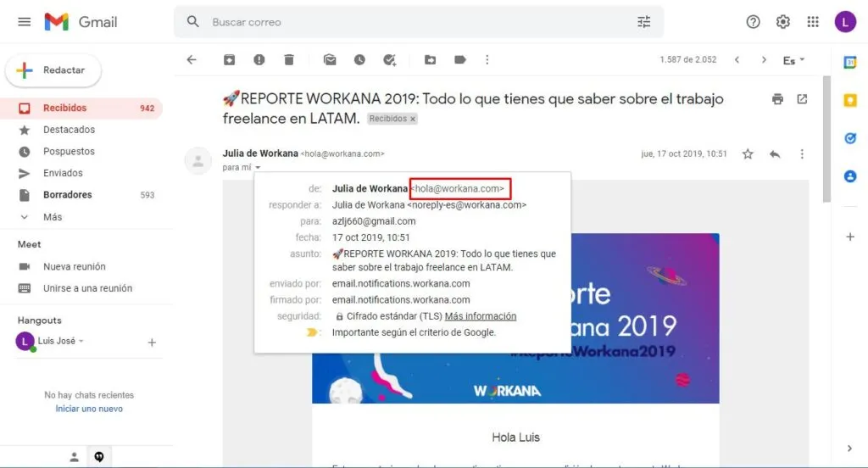Open Google Tasks side panel
Screen dimensions: 868x468
coord(850,138)
